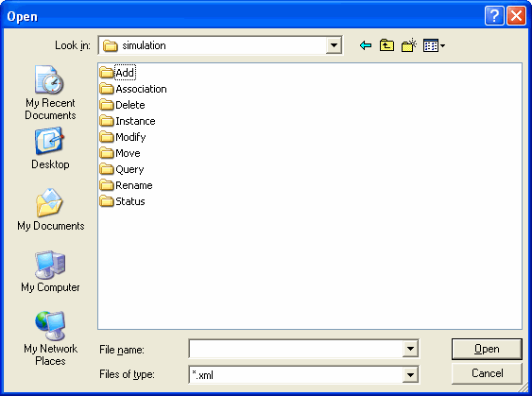
Task: Select the Add folder icon
Action: click(x=107, y=72)
